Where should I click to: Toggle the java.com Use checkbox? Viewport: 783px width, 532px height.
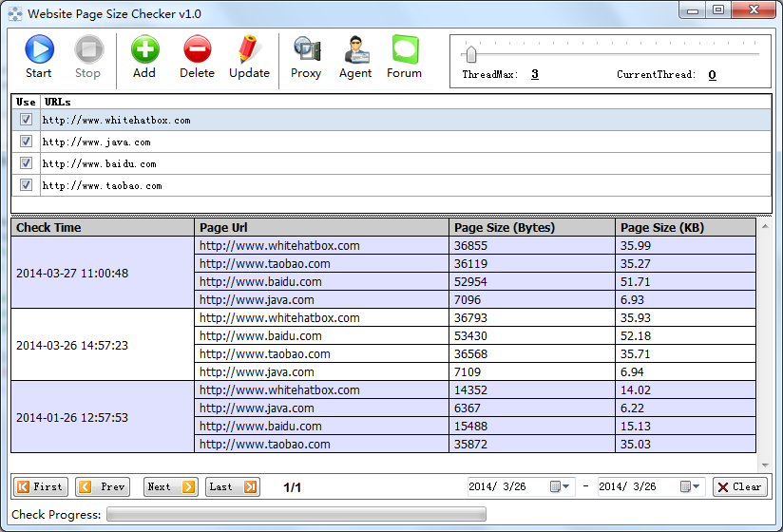26,142
